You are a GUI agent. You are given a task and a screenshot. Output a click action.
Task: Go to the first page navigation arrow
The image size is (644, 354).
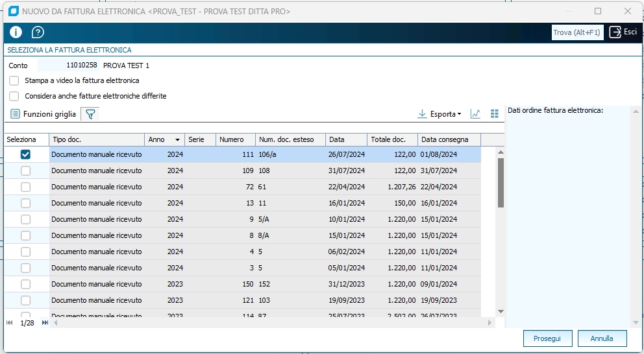tap(10, 322)
